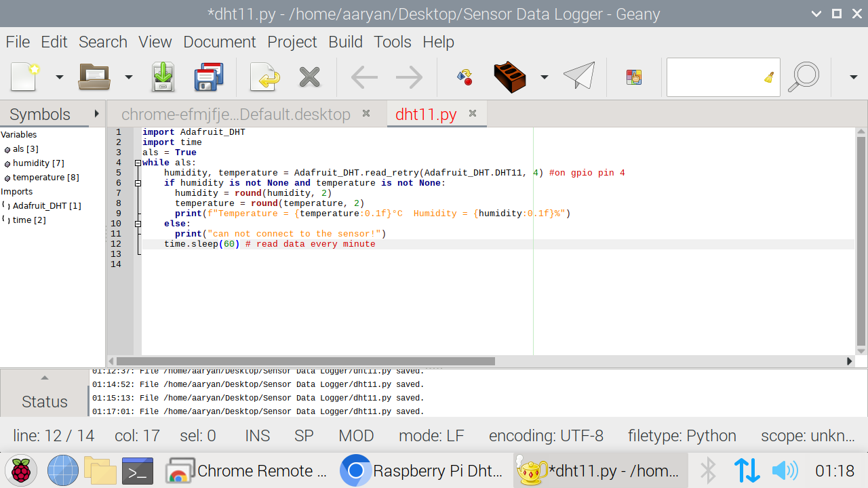
Task: Open the new-file template dropdown arrow
Action: (x=59, y=77)
